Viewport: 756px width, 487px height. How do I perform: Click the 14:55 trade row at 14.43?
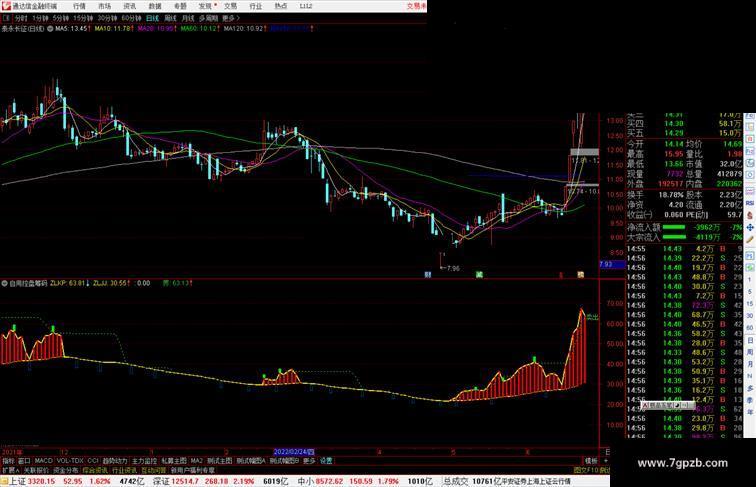click(685, 249)
